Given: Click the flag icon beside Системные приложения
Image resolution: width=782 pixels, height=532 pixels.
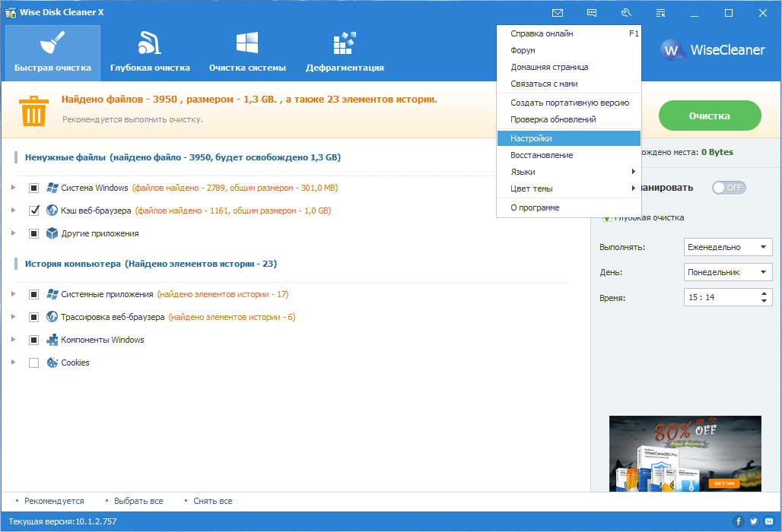Looking at the screenshot, I should 52,294.
